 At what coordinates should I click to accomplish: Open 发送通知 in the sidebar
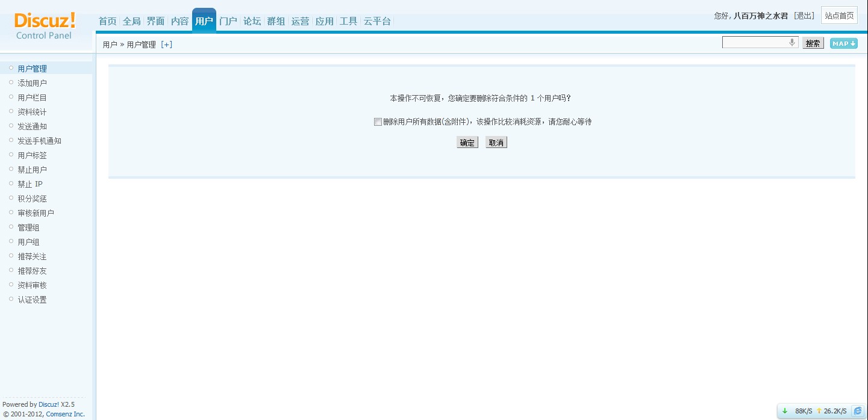click(32, 126)
